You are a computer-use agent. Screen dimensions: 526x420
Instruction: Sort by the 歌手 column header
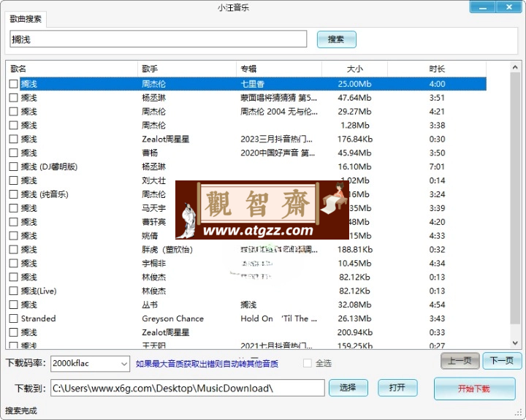point(187,69)
